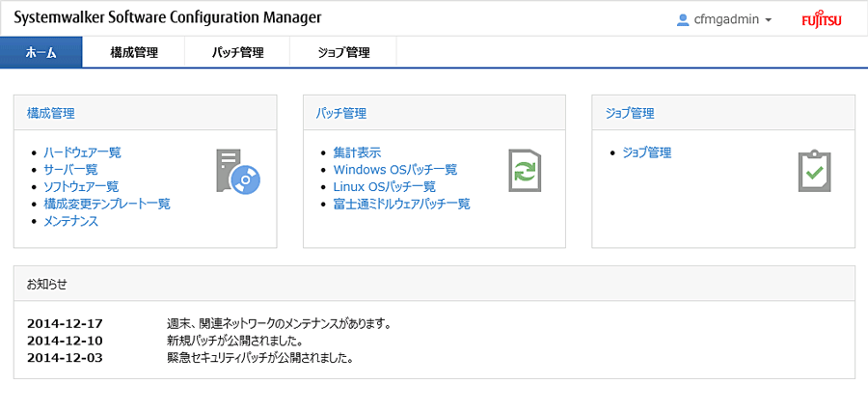Click the clipboard checkmark job icon

(x=814, y=171)
